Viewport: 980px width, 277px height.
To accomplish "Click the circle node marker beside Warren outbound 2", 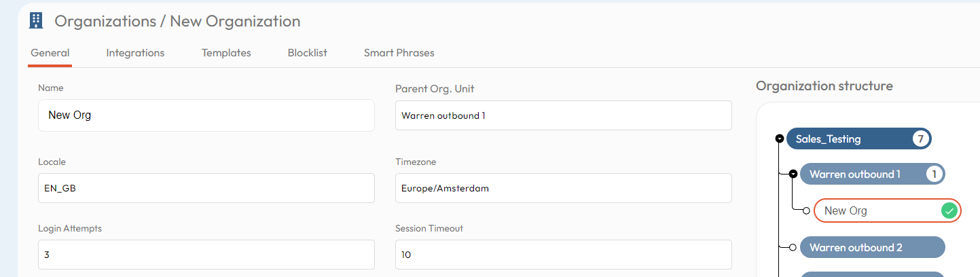I will (793, 248).
